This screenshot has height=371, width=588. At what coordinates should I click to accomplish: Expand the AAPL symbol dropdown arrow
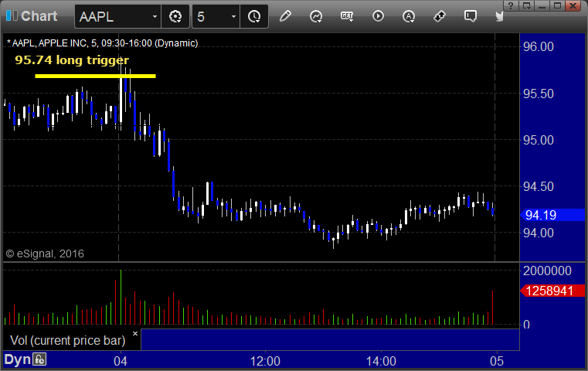(x=155, y=17)
